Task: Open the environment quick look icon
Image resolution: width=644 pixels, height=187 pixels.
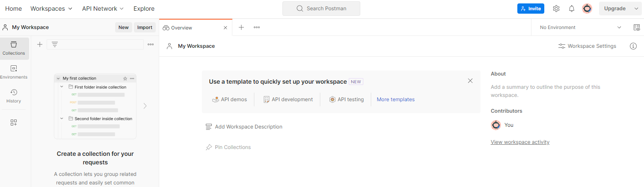Action: [x=636, y=27]
